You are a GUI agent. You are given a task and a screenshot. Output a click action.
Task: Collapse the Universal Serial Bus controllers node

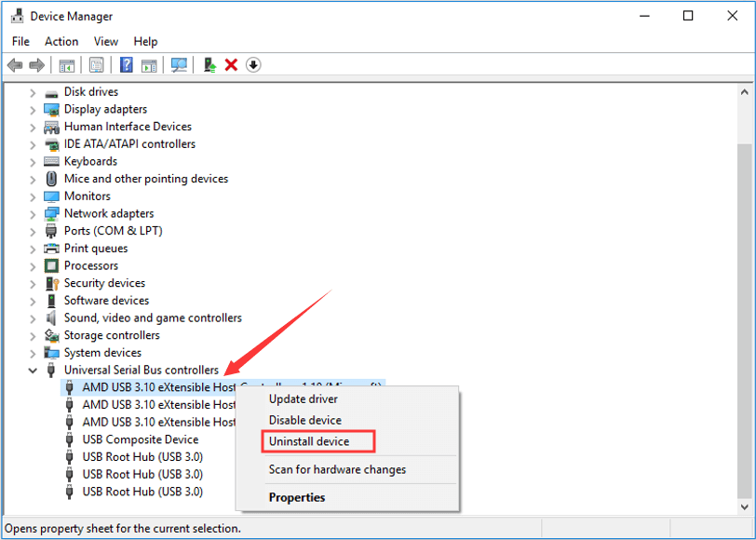point(33,371)
